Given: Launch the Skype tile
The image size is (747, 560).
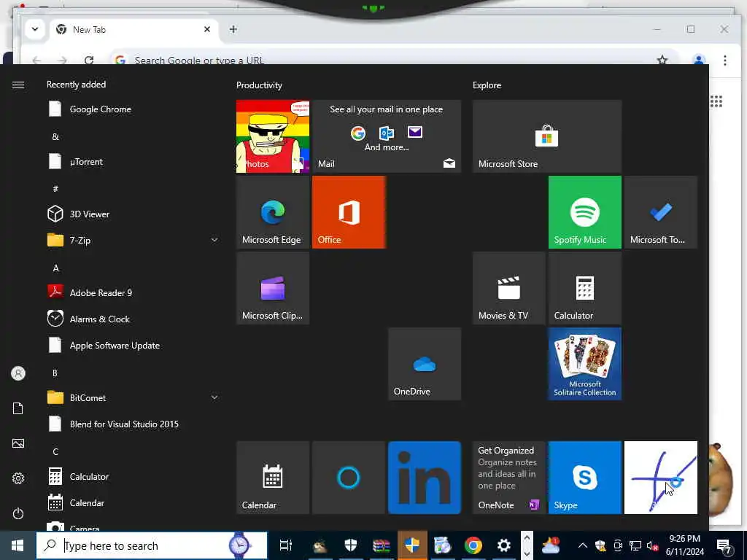Looking at the screenshot, I should [x=585, y=478].
